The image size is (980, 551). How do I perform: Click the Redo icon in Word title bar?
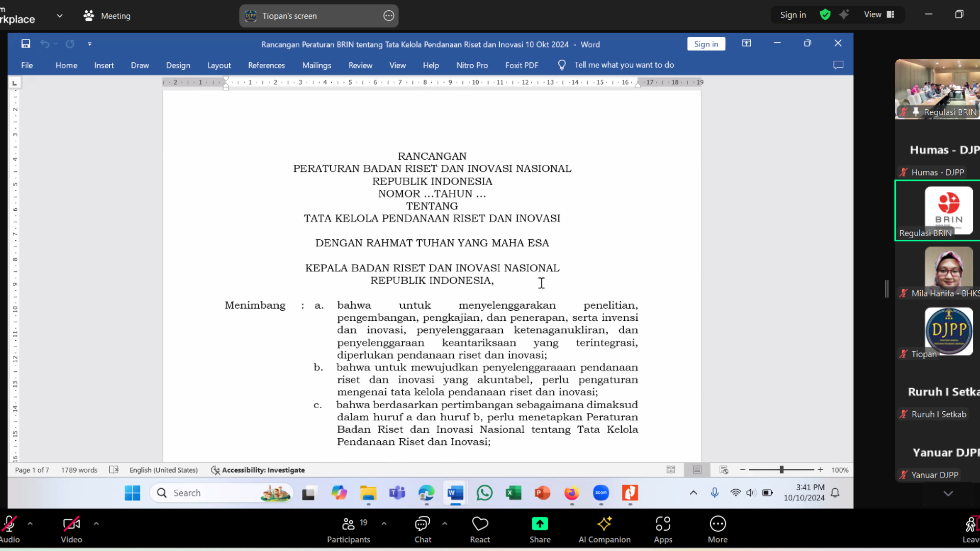[x=70, y=44]
